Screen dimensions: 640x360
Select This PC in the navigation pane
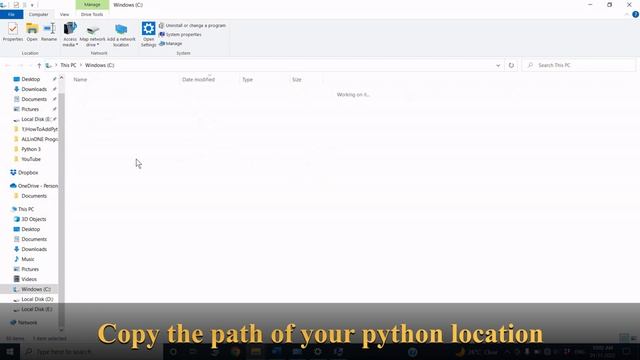26,209
